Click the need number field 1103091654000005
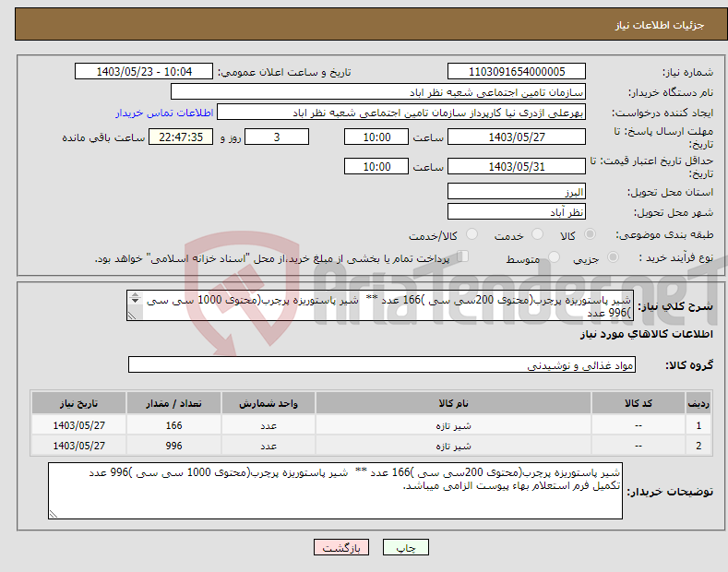 point(517,72)
